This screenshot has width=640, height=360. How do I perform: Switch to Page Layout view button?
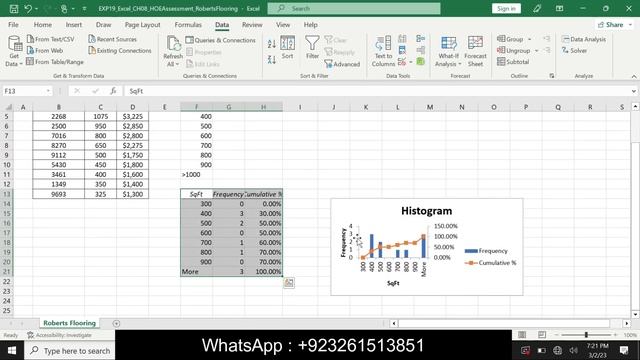pyautogui.click(x=542, y=335)
